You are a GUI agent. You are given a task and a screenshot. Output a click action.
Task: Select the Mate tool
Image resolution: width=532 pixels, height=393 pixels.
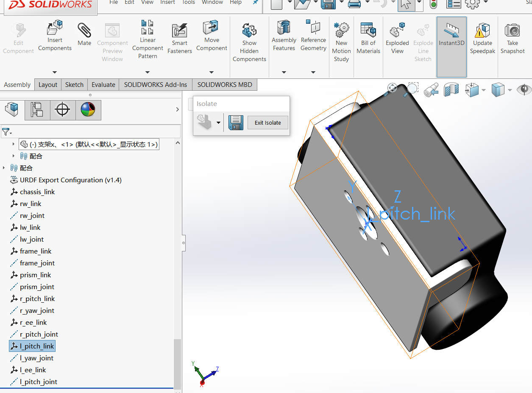pyautogui.click(x=84, y=36)
